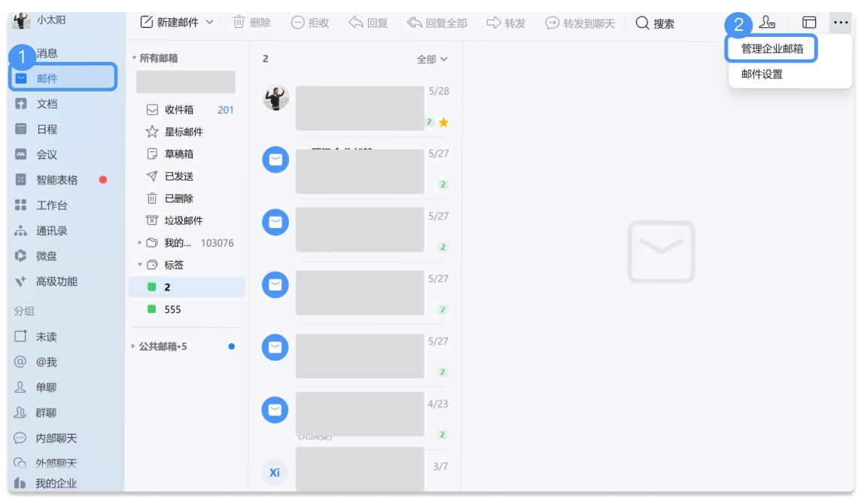Click the 收件箱 unread count 201

(226, 110)
